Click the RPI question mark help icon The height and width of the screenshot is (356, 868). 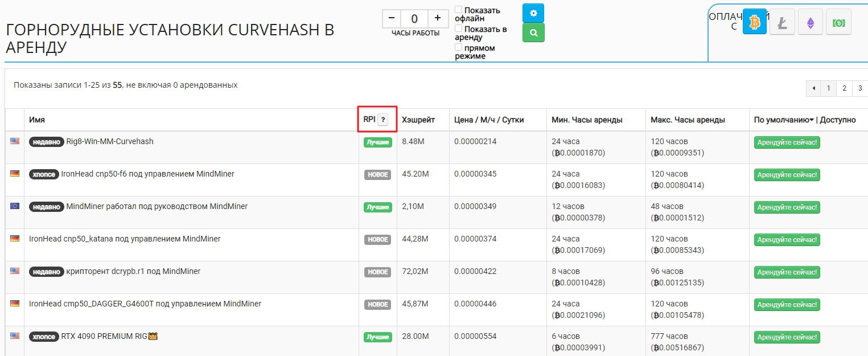383,120
